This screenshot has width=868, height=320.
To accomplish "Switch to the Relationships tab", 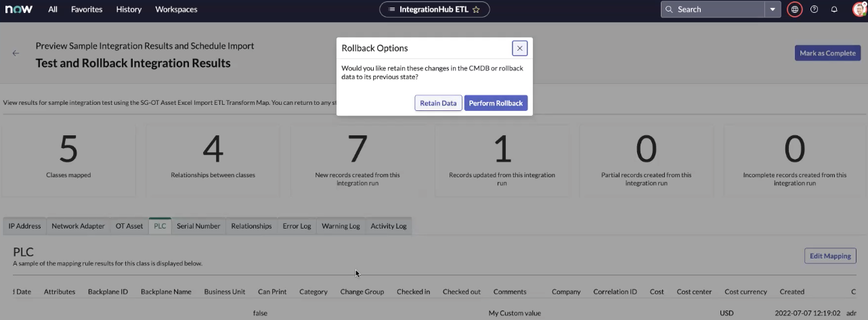I will click(251, 226).
